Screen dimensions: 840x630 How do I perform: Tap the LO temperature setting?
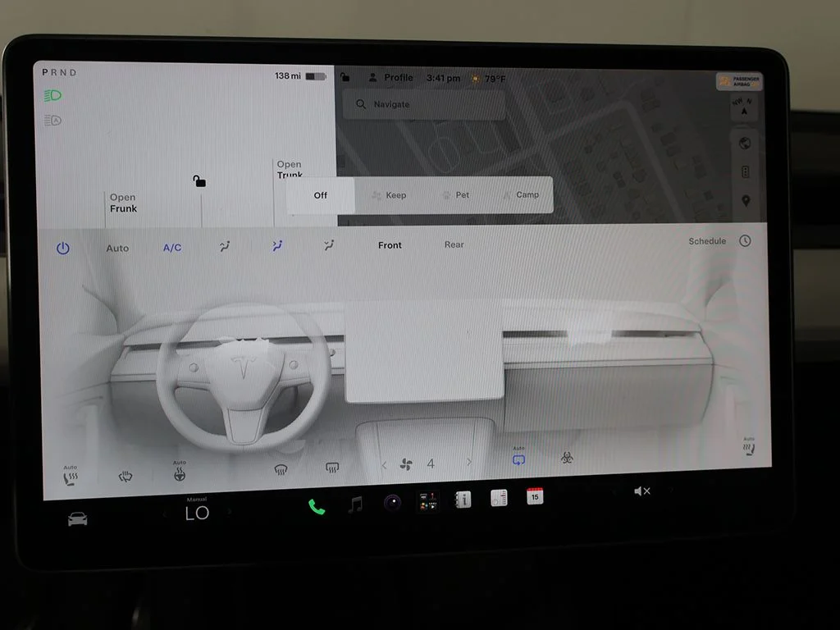click(x=197, y=513)
